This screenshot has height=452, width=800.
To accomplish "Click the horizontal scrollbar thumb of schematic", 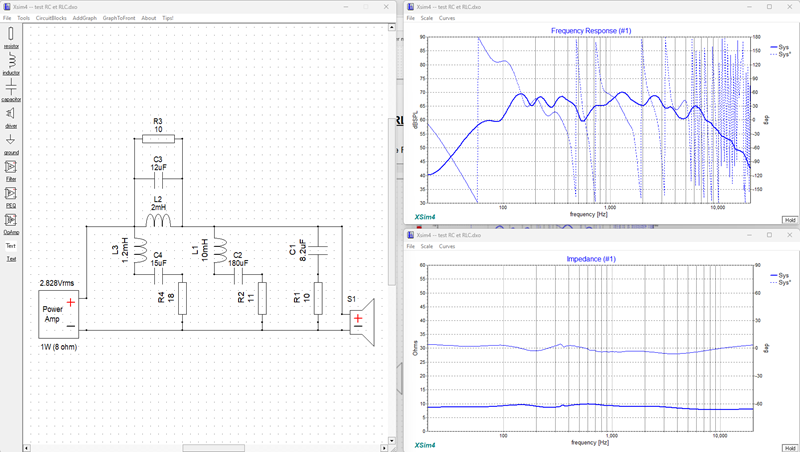I will point(213,448).
